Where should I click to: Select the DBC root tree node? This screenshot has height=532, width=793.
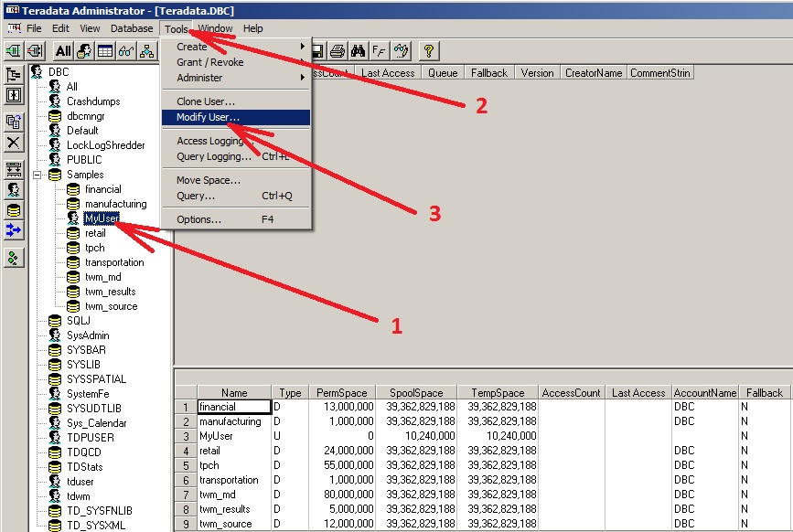tap(59, 72)
